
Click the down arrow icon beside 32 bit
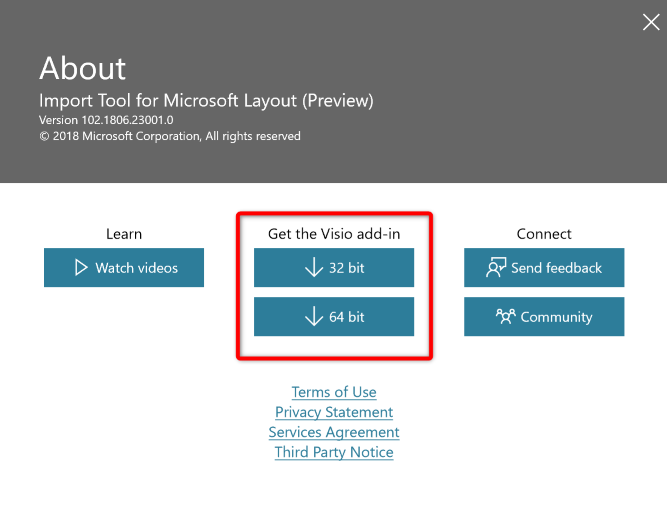pyautogui.click(x=313, y=268)
